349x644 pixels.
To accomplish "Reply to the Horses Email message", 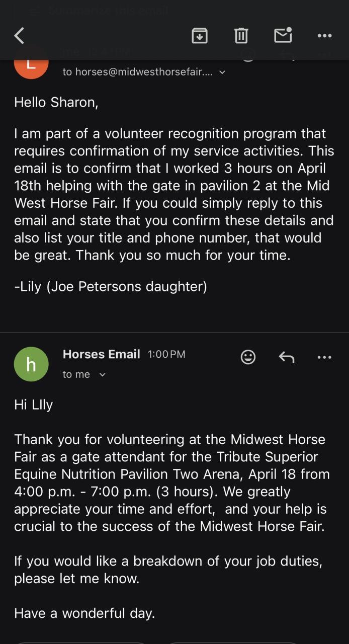I will 287,357.
